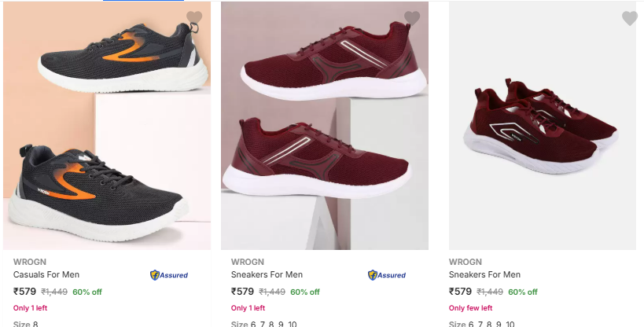This screenshot has height=327, width=644.
Task: Favorite the right maroon sneakers via heart
Action: (630, 17)
